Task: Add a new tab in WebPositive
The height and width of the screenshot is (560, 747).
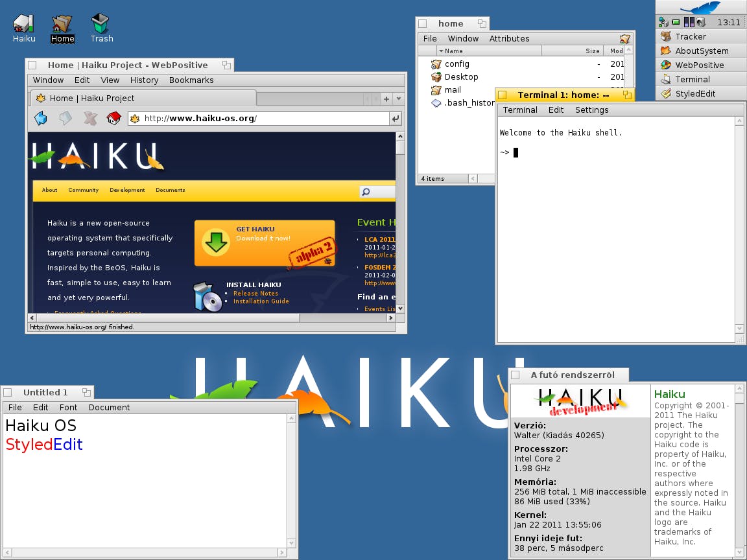Action: [386, 99]
